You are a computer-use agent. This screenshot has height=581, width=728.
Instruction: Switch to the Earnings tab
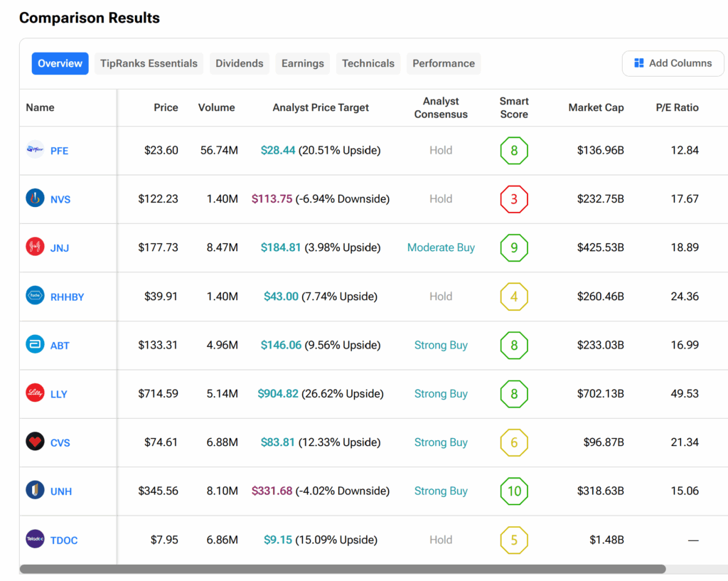point(303,63)
